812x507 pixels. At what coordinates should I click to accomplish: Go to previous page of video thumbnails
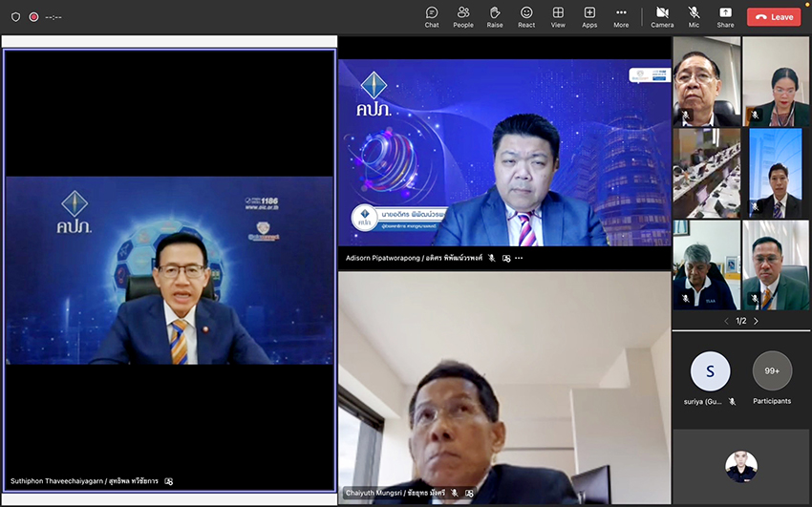click(726, 321)
